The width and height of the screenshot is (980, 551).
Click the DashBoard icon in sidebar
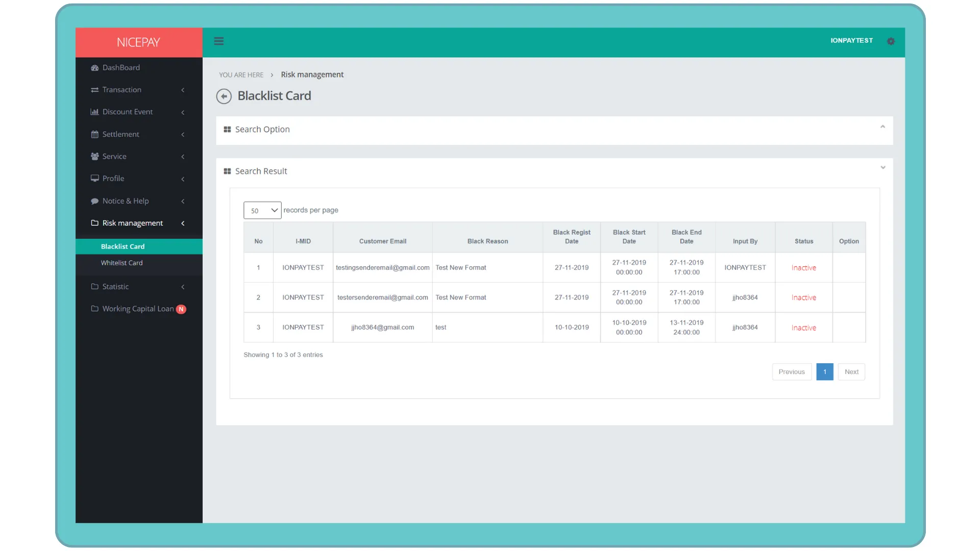pyautogui.click(x=93, y=67)
